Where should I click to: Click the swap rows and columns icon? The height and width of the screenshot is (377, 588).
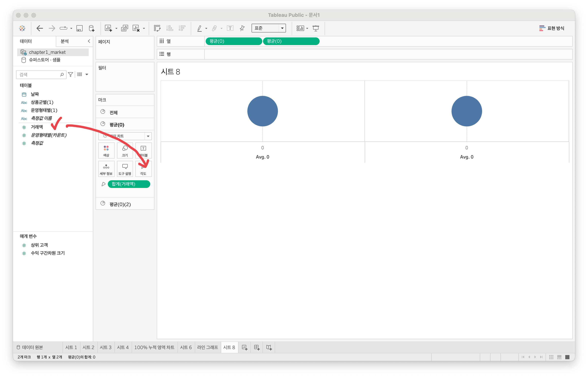157,28
